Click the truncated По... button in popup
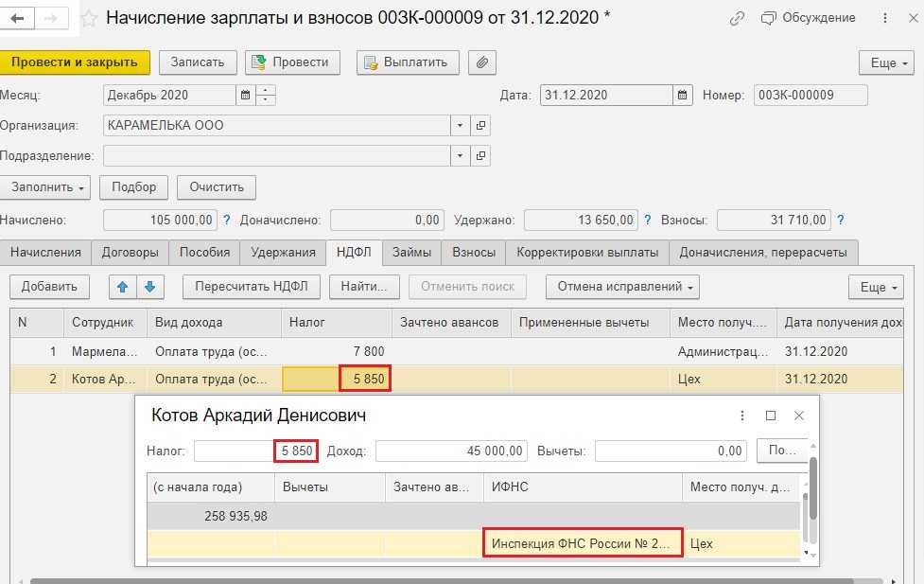The width and height of the screenshot is (924, 584). [781, 451]
